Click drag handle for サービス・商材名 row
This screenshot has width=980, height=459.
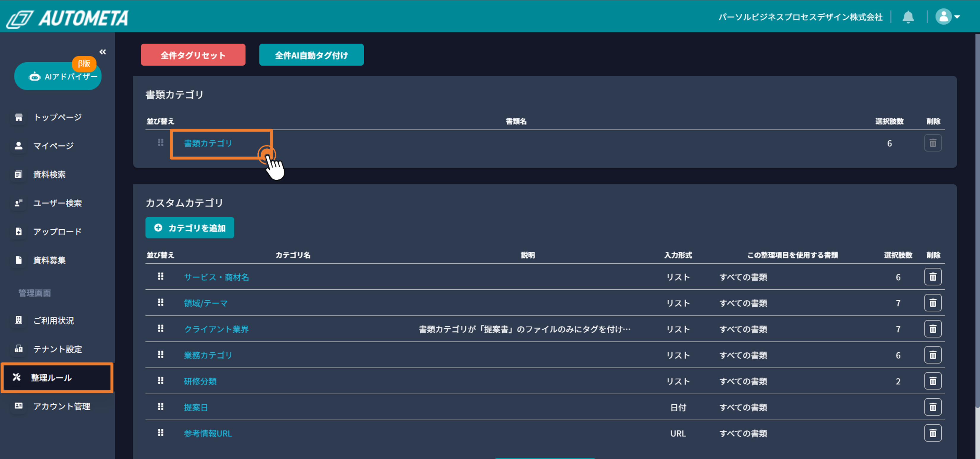161,276
